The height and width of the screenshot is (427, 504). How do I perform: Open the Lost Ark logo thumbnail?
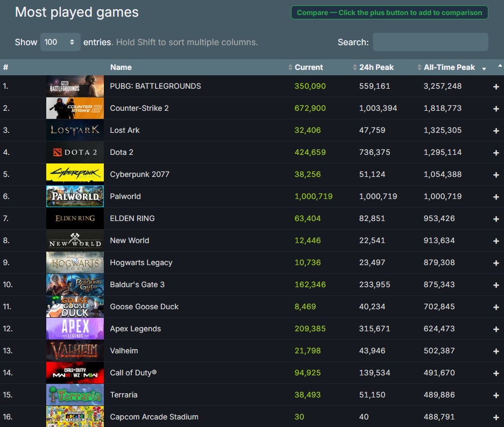click(x=75, y=130)
